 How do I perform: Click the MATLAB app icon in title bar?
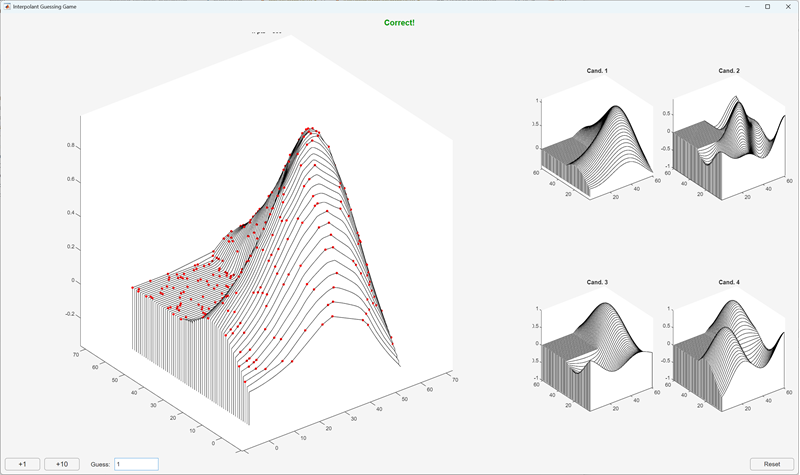[7, 6]
